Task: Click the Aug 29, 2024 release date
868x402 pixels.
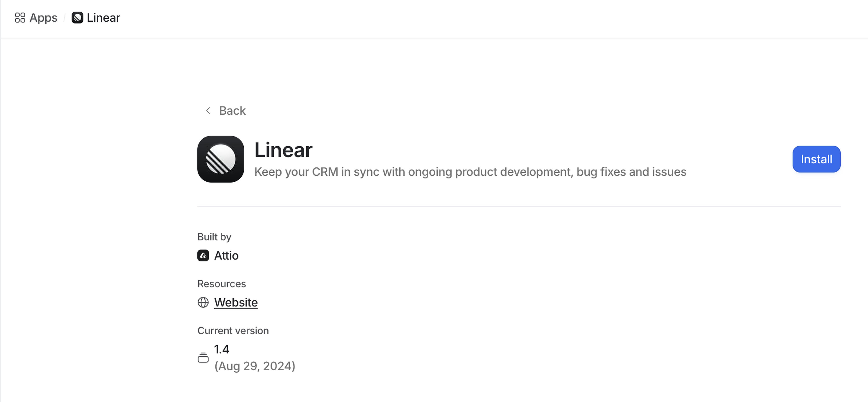Action: [255, 366]
